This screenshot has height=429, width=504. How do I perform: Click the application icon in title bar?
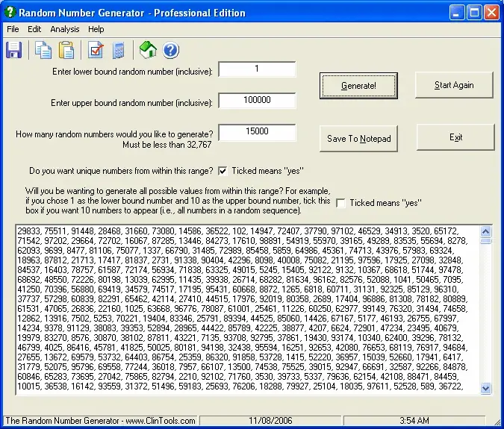(x=10, y=12)
